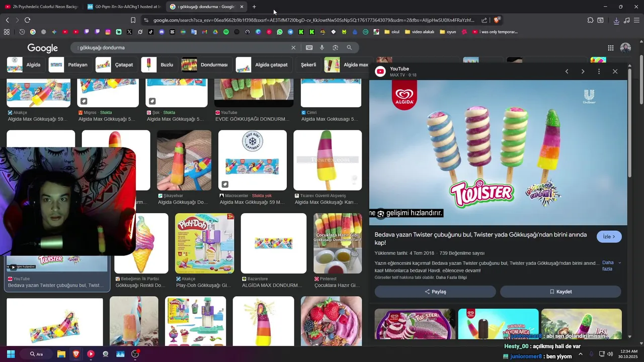Click the 'Kaydet' save button
The height and width of the screenshot is (362, 644).
560,292
